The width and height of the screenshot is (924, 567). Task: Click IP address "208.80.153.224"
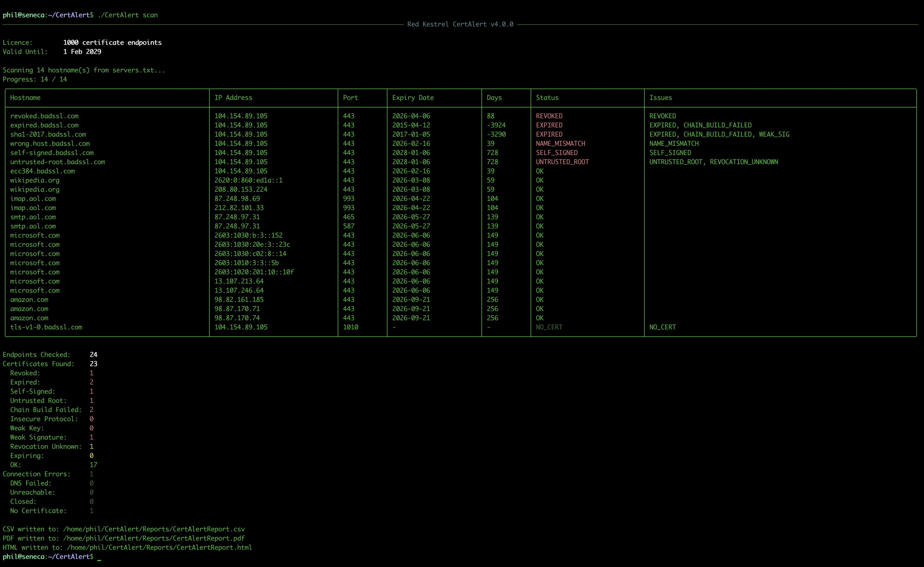pyautogui.click(x=241, y=189)
